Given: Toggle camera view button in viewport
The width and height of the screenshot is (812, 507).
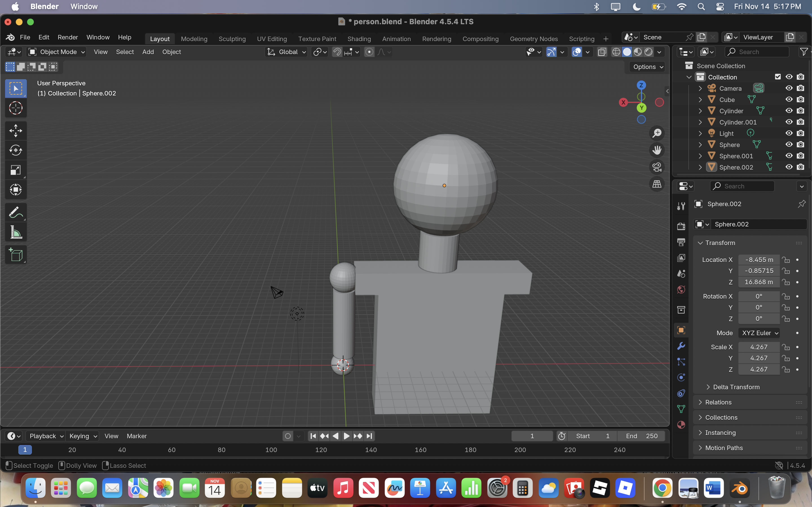Looking at the screenshot, I should point(657,167).
